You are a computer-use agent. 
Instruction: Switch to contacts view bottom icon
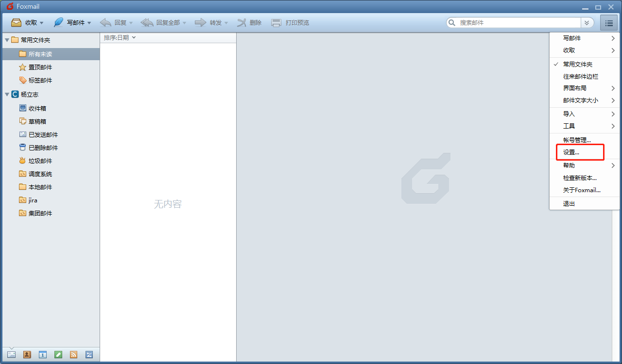pyautogui.click(x=27, y=355)
